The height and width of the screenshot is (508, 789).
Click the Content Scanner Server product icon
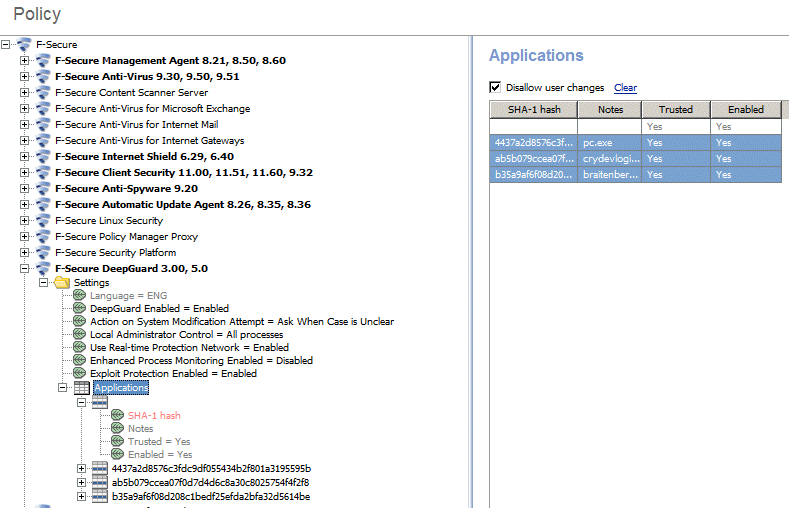pyautogui.click(x=43, y=93)
